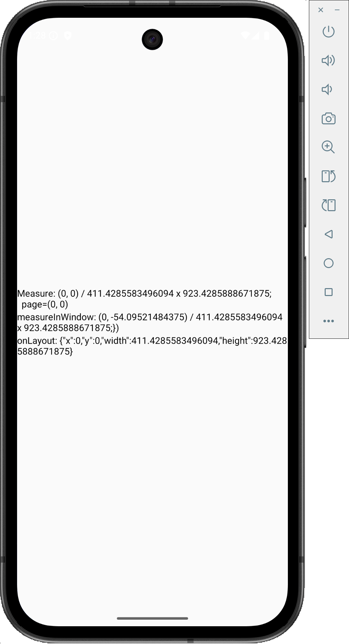Rotate device left with rotate icon
The height and width of the screenshot is (644, 349).
coord(328,205)
